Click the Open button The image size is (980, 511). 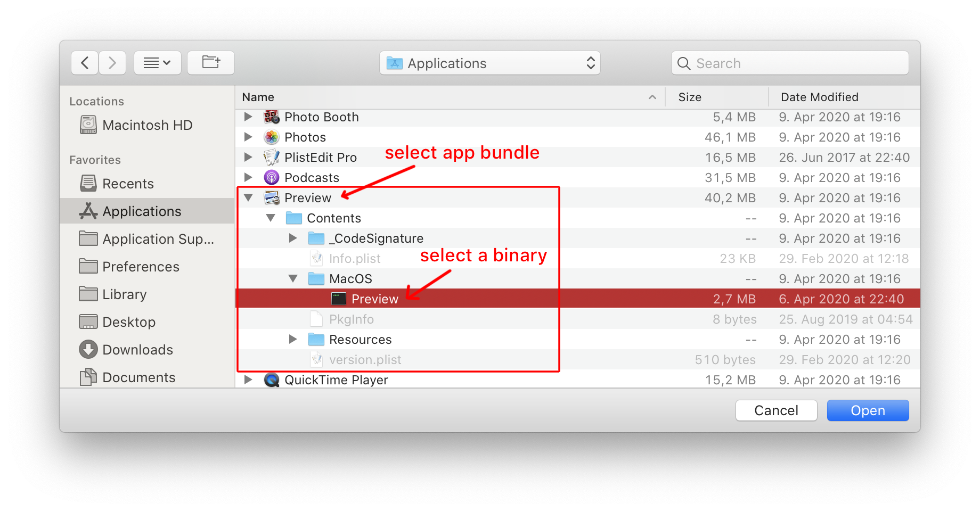pos(868,410)
